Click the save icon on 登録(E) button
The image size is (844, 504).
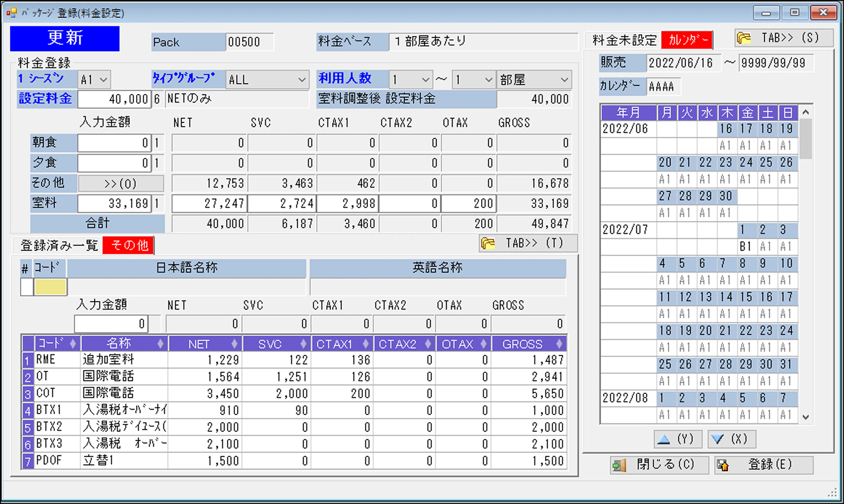tap(723, 465)
